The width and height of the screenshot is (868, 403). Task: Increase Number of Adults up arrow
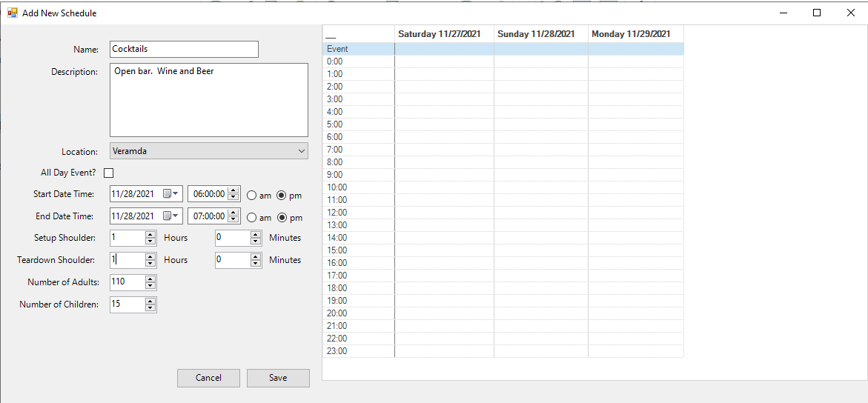click(150, 279)
